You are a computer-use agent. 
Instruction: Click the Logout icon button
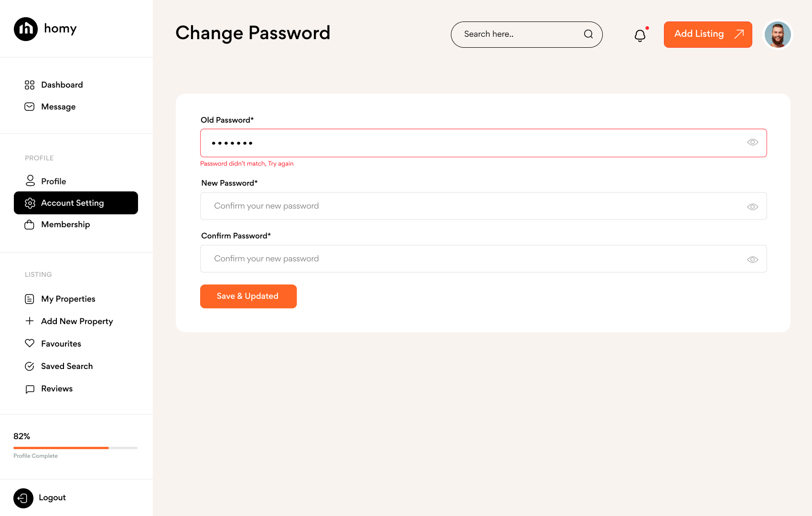23,498
